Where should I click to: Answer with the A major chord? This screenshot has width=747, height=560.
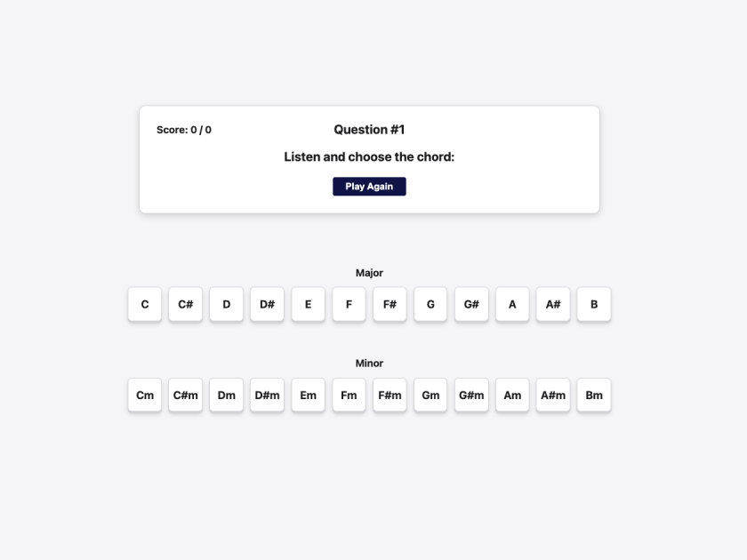[x=512, y=304]
